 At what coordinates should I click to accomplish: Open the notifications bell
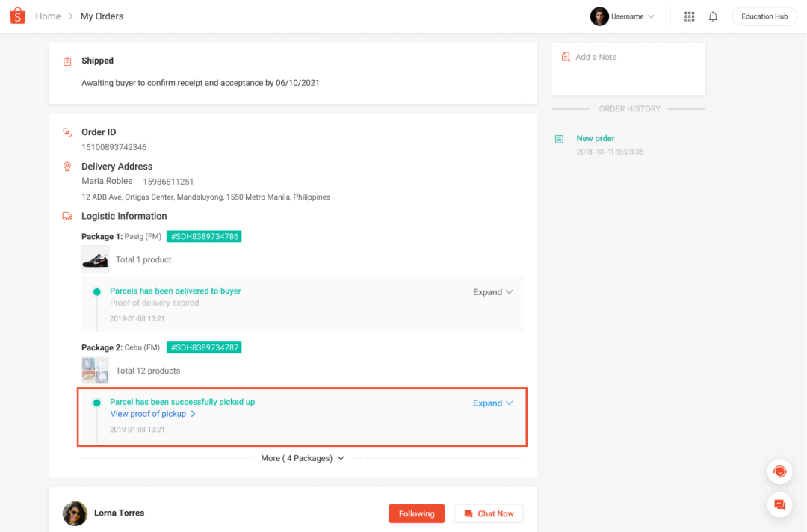(x=713, y=16)
